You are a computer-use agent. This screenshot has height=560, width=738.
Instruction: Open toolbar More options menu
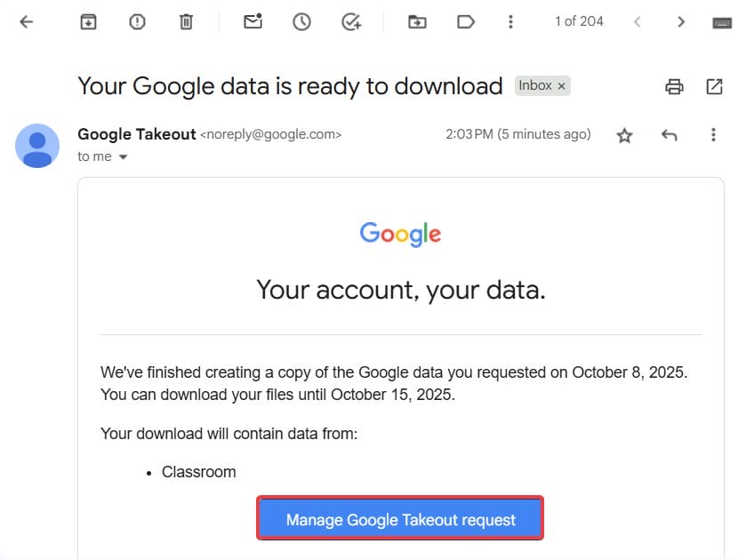click(x=510, y=22)
